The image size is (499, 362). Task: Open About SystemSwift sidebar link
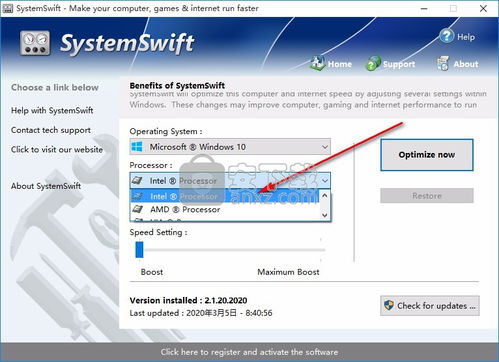tap(46, 186)
